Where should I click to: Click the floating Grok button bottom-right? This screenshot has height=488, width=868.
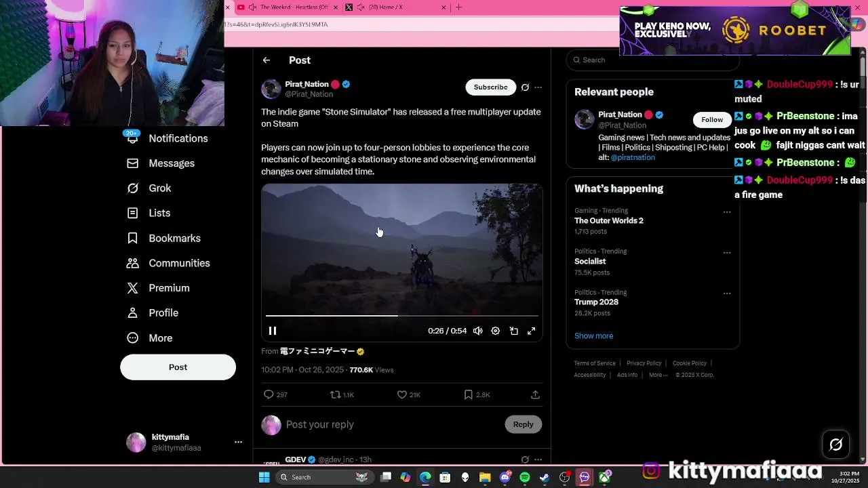tap(836, 445)
